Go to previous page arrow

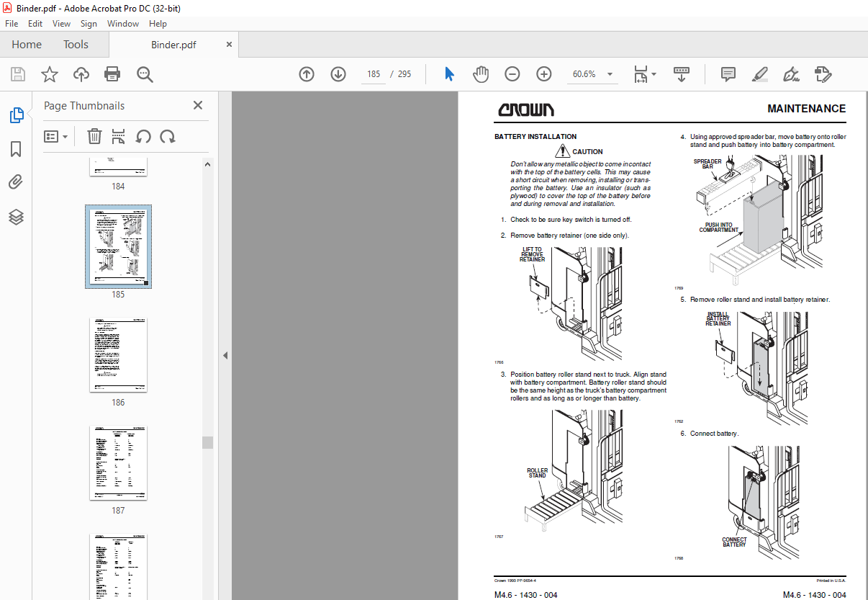(x=307, y=74)
